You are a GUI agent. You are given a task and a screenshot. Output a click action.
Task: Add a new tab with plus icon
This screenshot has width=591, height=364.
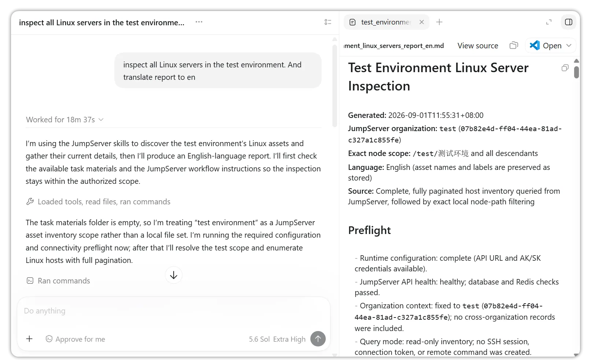(x=439, y=22)
